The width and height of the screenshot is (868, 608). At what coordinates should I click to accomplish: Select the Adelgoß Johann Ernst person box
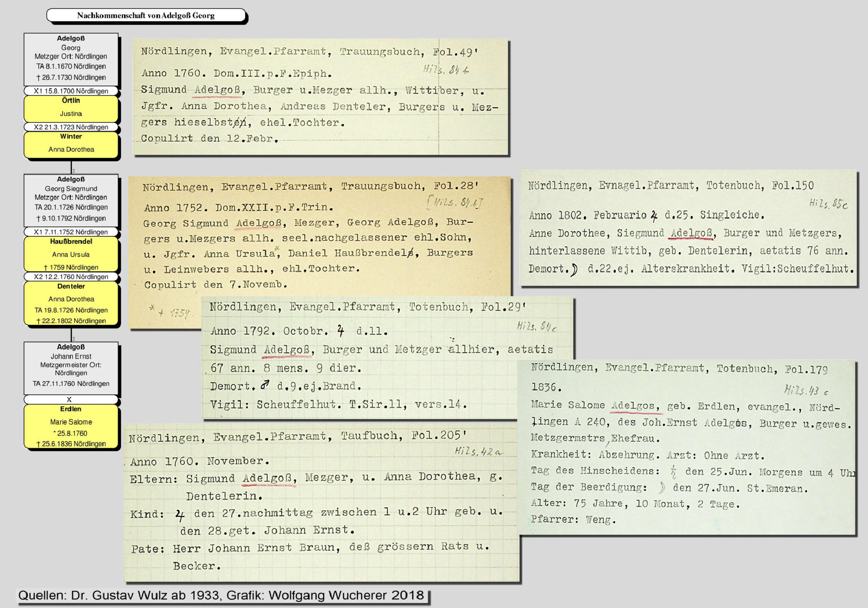pyautogui.click(x=71, y=367)
